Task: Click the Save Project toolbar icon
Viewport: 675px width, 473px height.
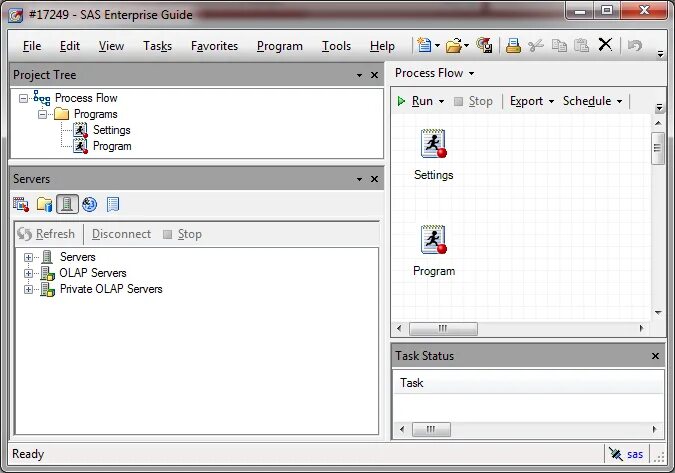Action: (x=485, y=45)
